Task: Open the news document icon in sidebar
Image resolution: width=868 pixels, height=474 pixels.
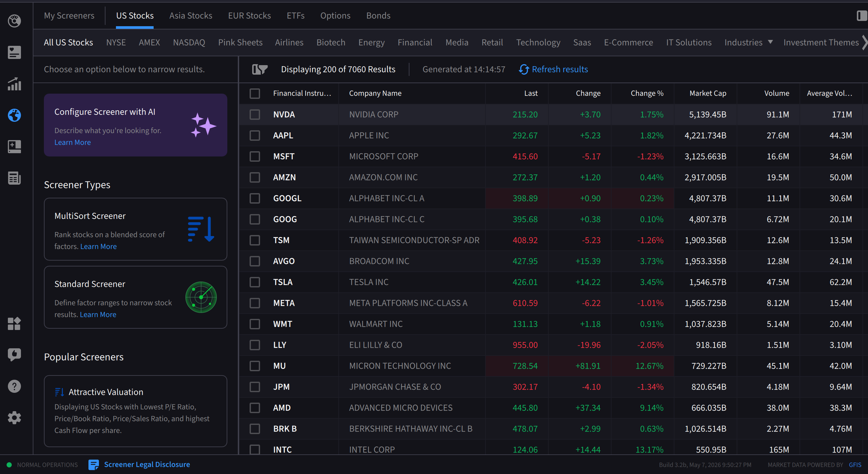Action: pyautogui.click(x=14, y=178)
